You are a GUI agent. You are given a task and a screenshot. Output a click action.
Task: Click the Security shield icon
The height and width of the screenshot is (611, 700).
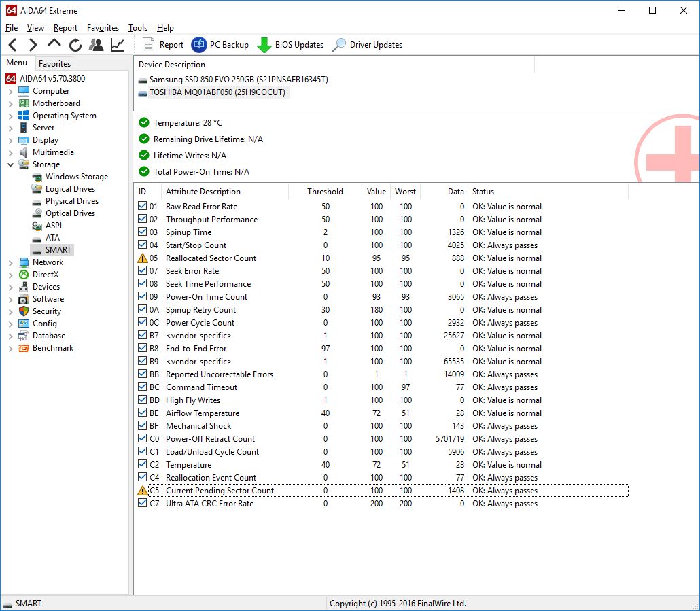coord(24,311)
